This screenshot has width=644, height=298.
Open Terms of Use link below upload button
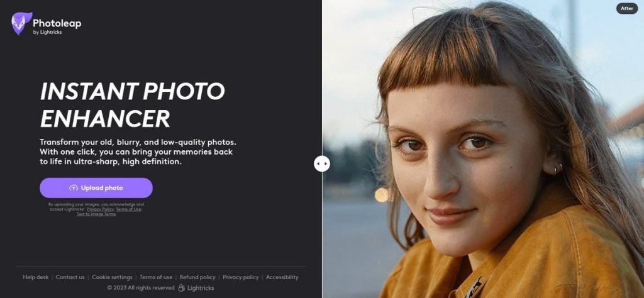click(128, 209)
